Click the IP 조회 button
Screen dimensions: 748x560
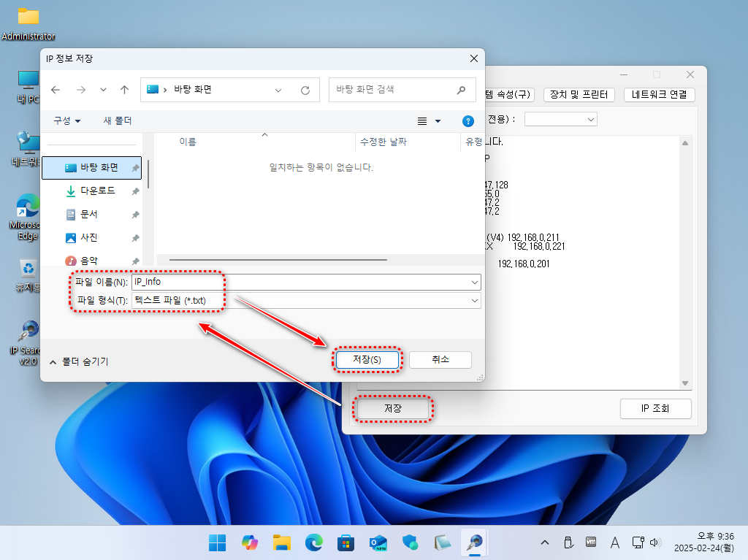[x=655, y=409]
